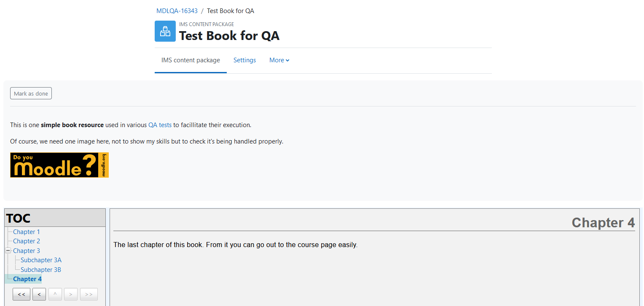
Task: Click the last page >> button
Action: (89, 294)
